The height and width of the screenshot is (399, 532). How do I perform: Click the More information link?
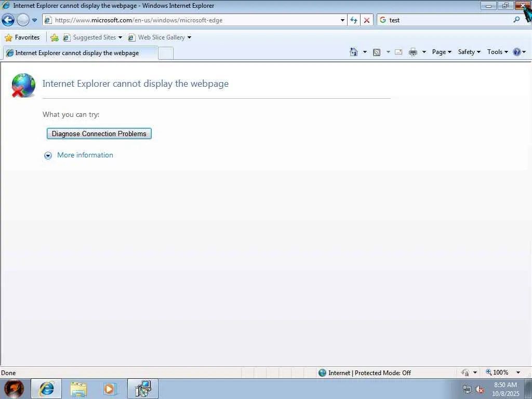pyautogui.click(x=85, y=155)
